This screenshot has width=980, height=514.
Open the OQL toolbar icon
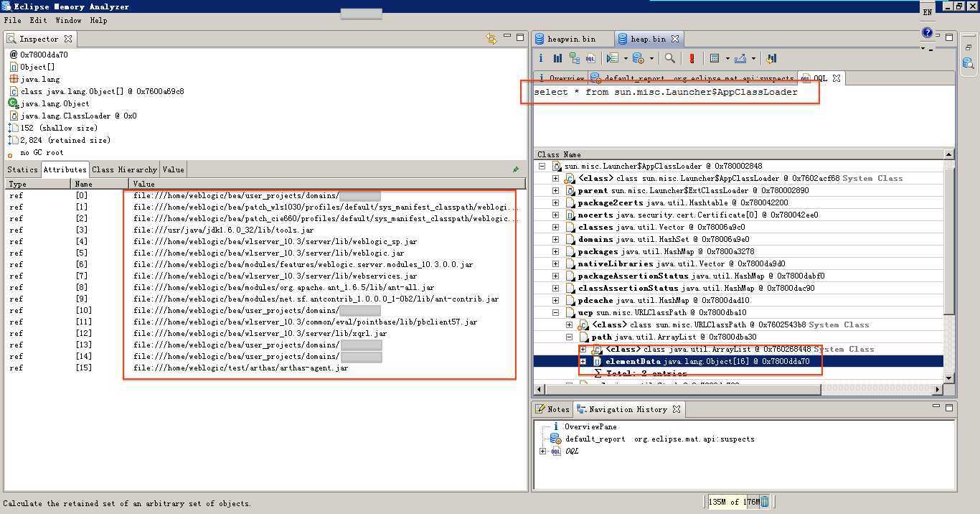tap(590, 58)
